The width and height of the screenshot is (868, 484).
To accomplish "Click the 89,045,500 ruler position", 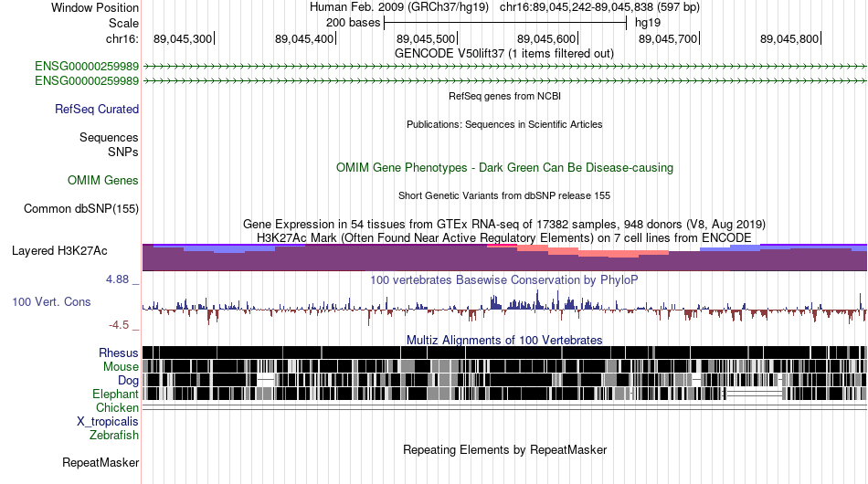I will (x=426, y=38).
